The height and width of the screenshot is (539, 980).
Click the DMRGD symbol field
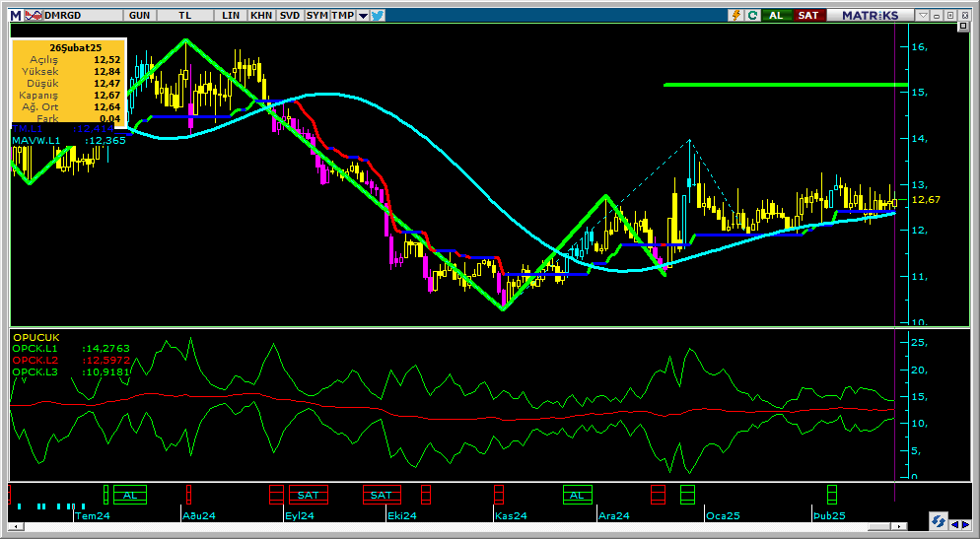83,16
